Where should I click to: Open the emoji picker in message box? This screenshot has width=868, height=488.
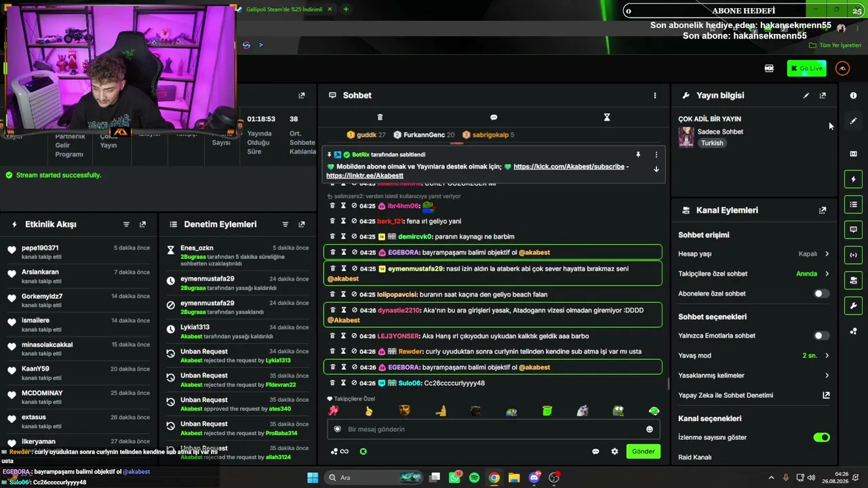[x=650, y=429]
